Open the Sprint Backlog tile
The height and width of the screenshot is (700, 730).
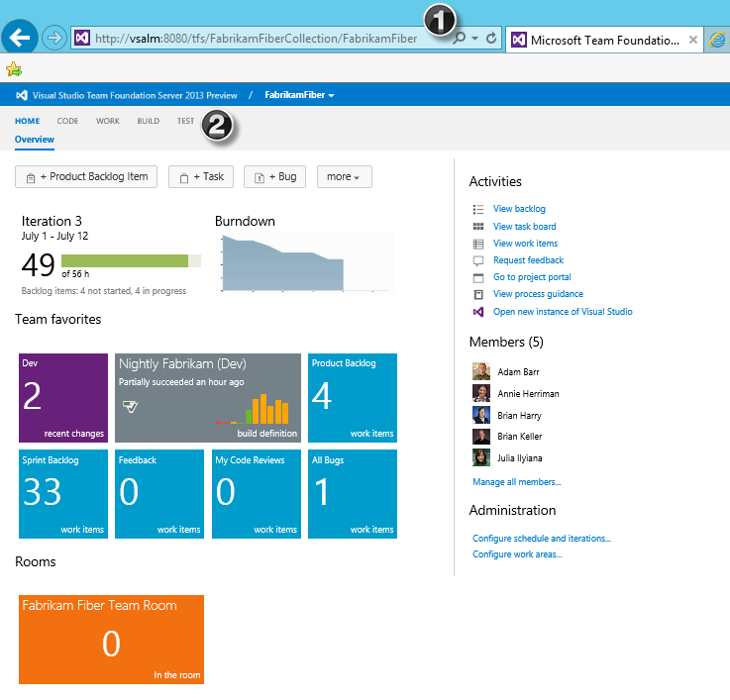pyautogui.click(x=63, y=494)
